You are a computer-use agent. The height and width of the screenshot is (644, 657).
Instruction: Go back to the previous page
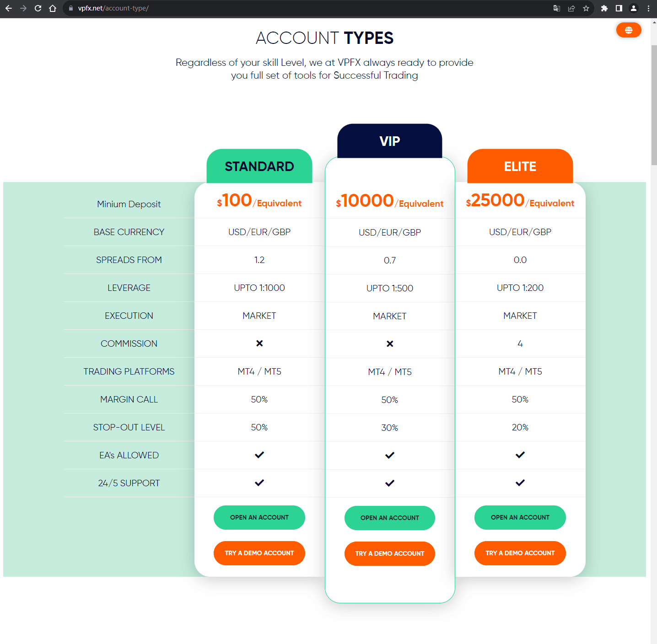(9, 8)
